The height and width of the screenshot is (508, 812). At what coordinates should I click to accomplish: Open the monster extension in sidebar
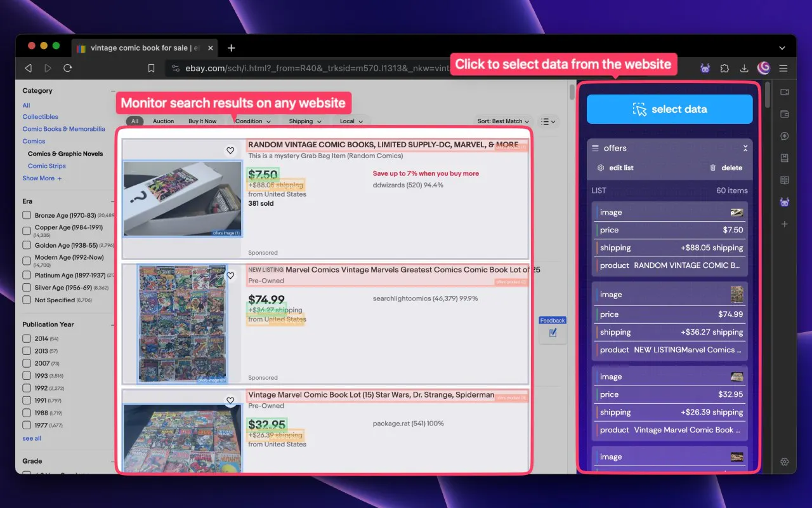[x=785, y=203]
